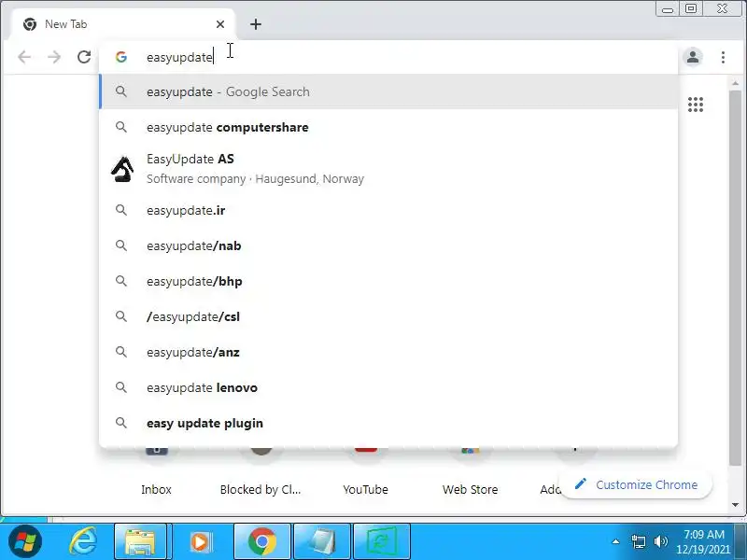Click into the address bar text easyupdate
747x560 pixels.
179,57
